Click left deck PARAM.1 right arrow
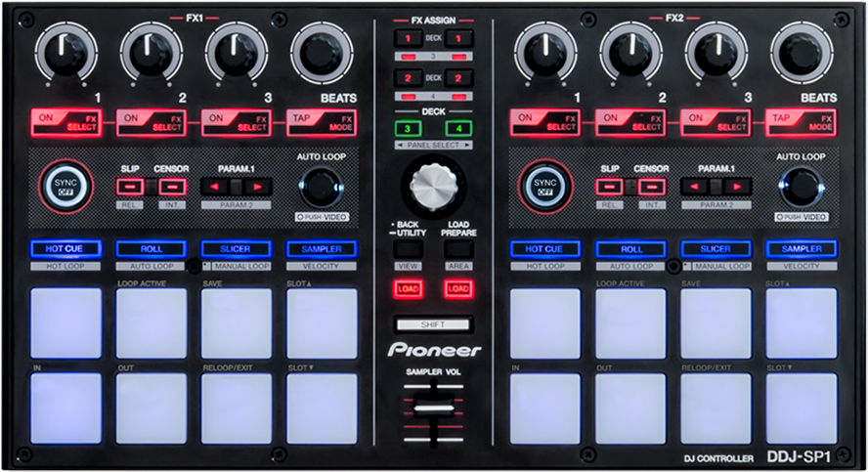 click(x=257, y=187)
